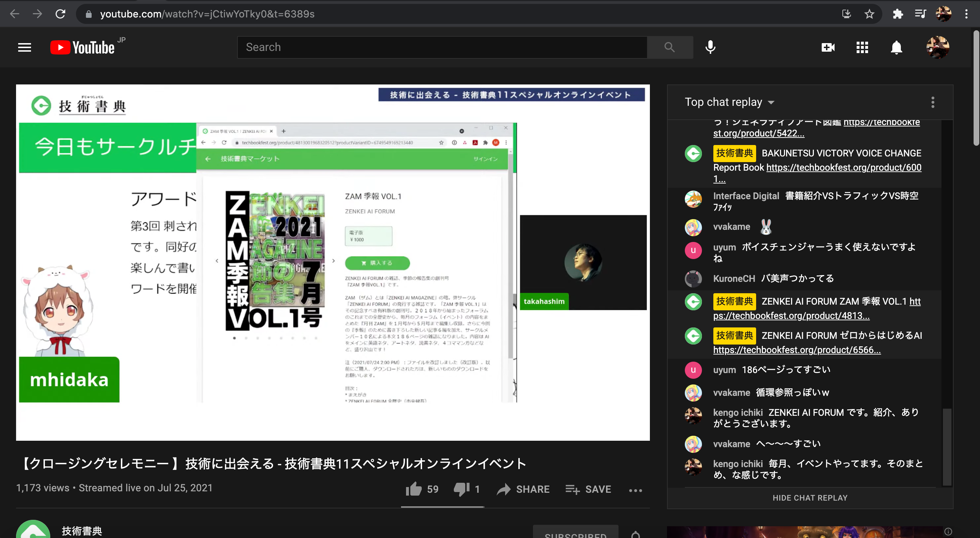The width and height of the screenshot is (980, 538).
Task: Click the '1,173 views' text
Action: coord(43,488)
